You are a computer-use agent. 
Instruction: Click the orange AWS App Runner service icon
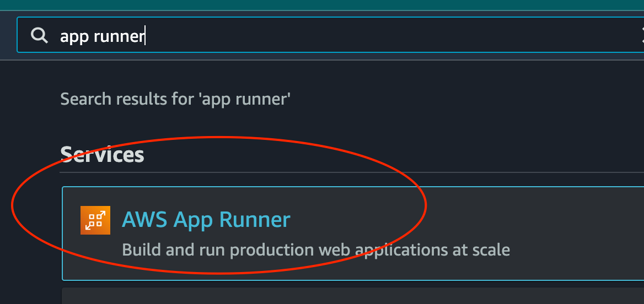point(95,220)
